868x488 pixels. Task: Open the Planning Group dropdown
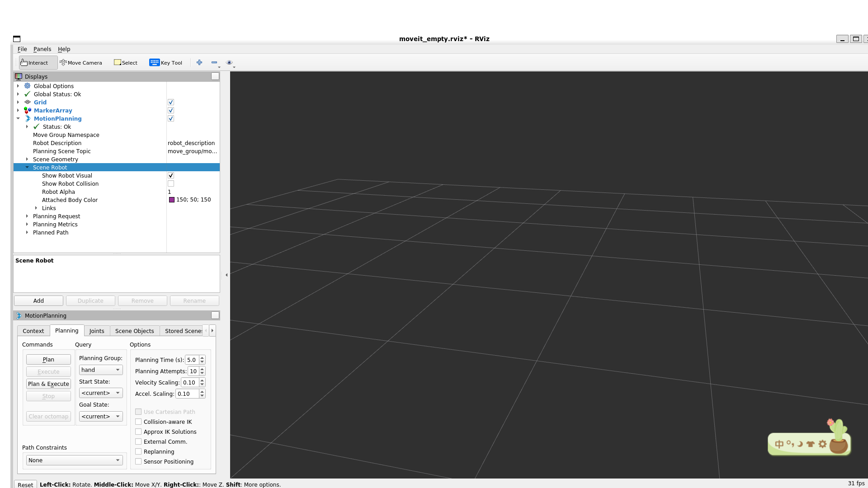pos(101,370)
